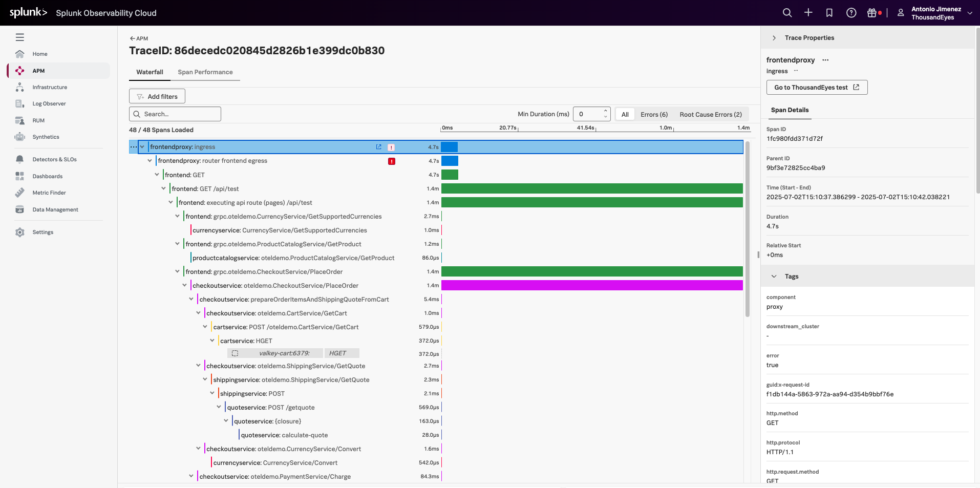
Task: Click the ingress operation options dots
Action: tap(796, 71)
